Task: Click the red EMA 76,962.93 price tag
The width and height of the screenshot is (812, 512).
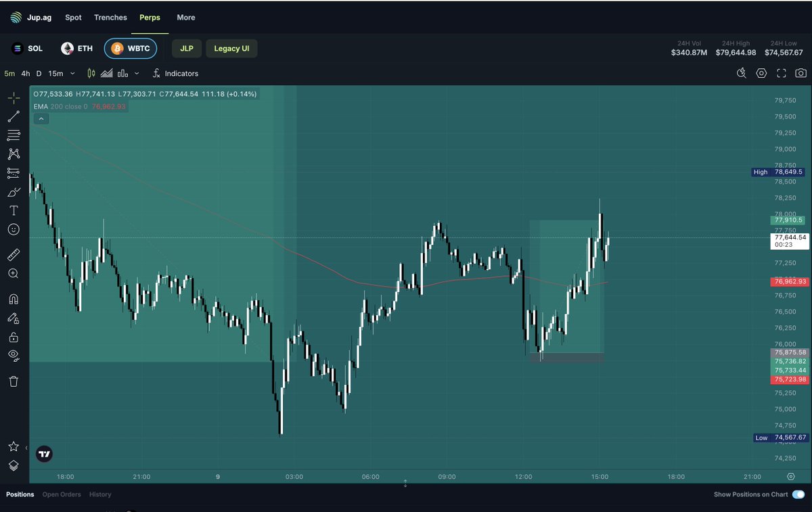Action: pos(790,281)
